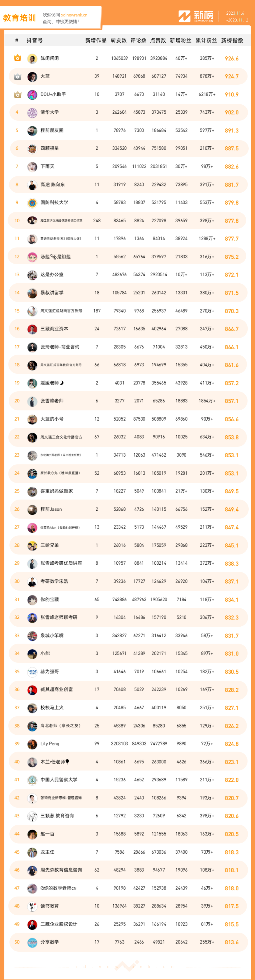
Task: Click 赫为强哥 logo avatar
Action: [32, 671]
